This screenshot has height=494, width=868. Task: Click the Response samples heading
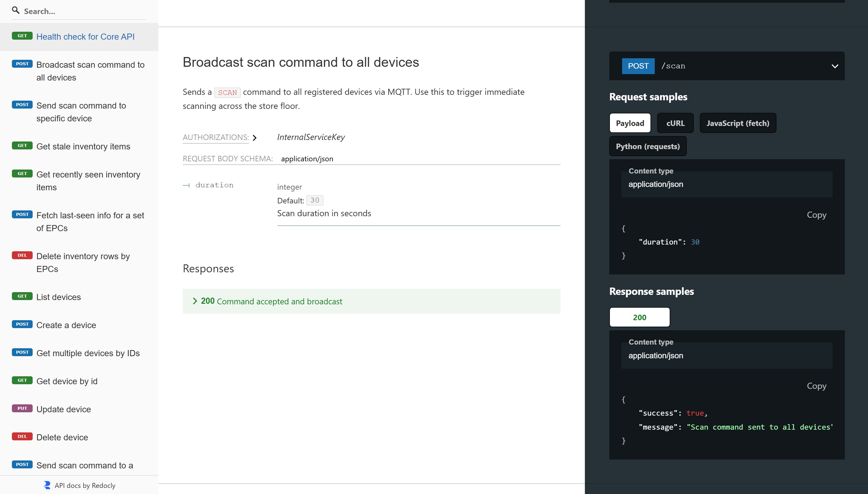click(x=651, y=292)
